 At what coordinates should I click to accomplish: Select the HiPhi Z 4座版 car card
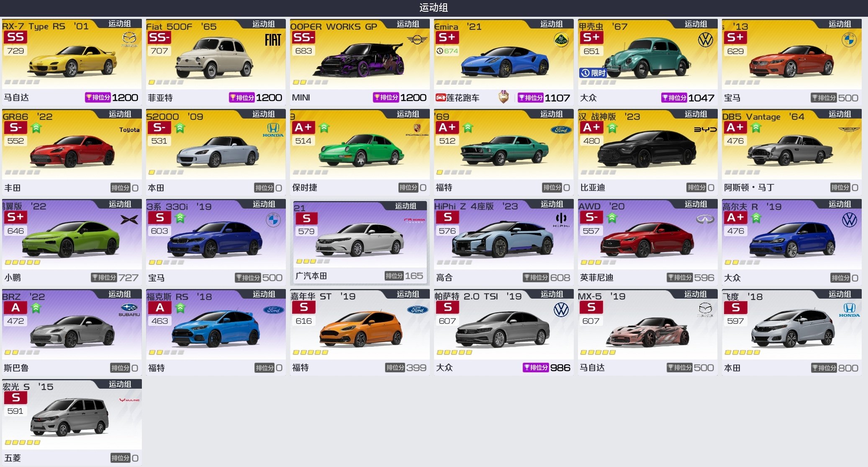(x=504, y=242)
